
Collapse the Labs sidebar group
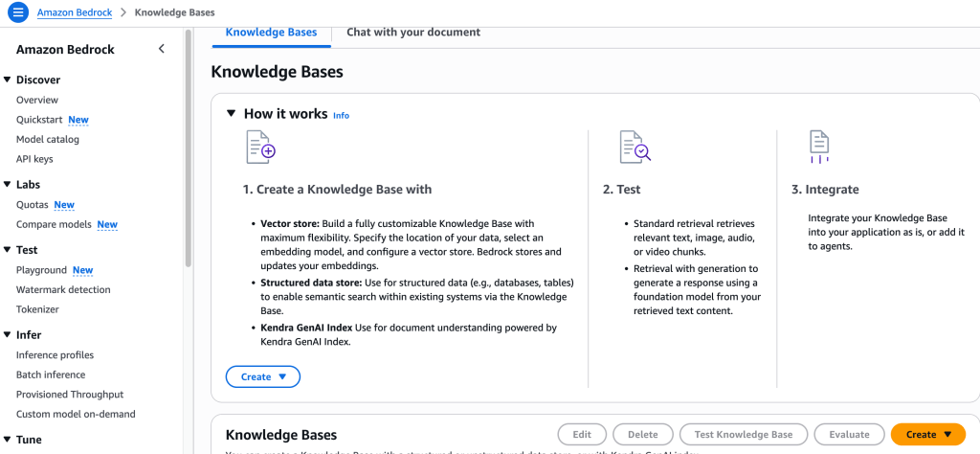(8, 185)
